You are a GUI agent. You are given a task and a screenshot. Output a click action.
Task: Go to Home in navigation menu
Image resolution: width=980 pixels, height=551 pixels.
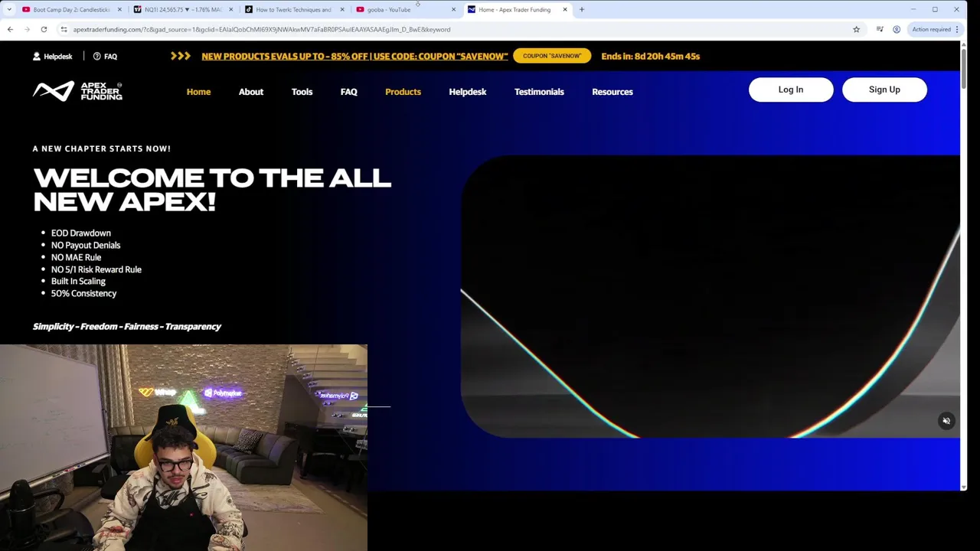[198, 92]
